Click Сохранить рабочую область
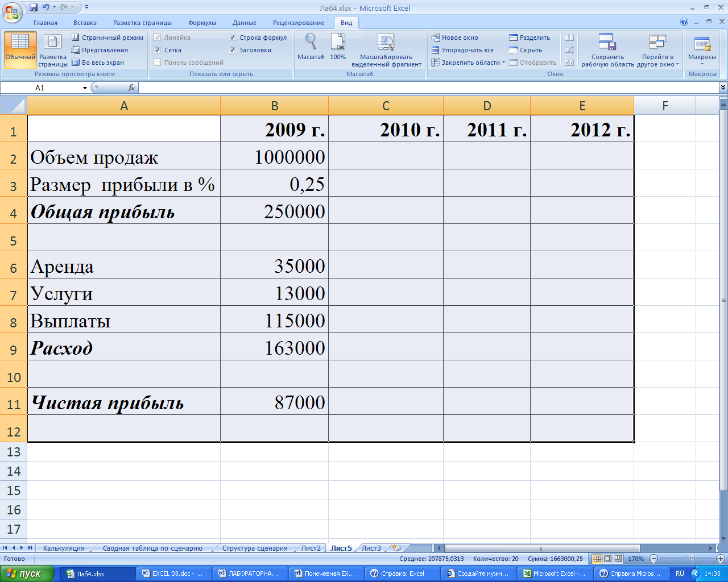728x582 pixels. click(607, 50)
